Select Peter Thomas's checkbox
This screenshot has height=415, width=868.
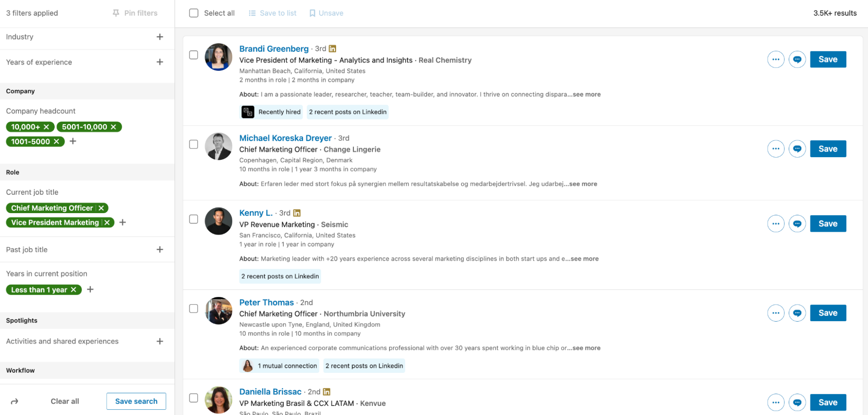tap(194, 309)
